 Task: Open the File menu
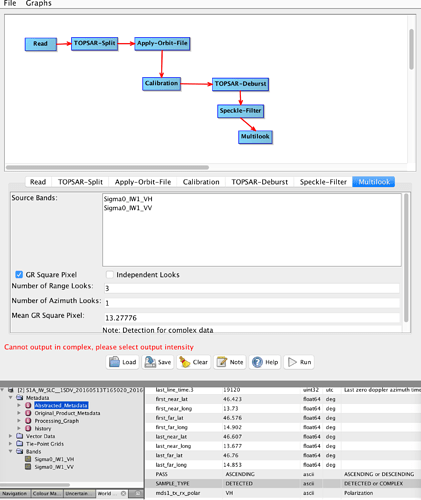click(x=10, y=3)
